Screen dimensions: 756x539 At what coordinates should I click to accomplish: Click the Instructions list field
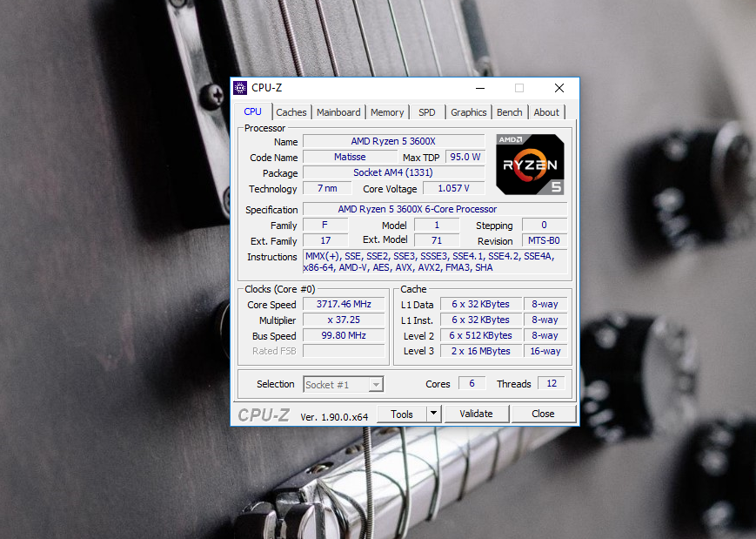435,262
